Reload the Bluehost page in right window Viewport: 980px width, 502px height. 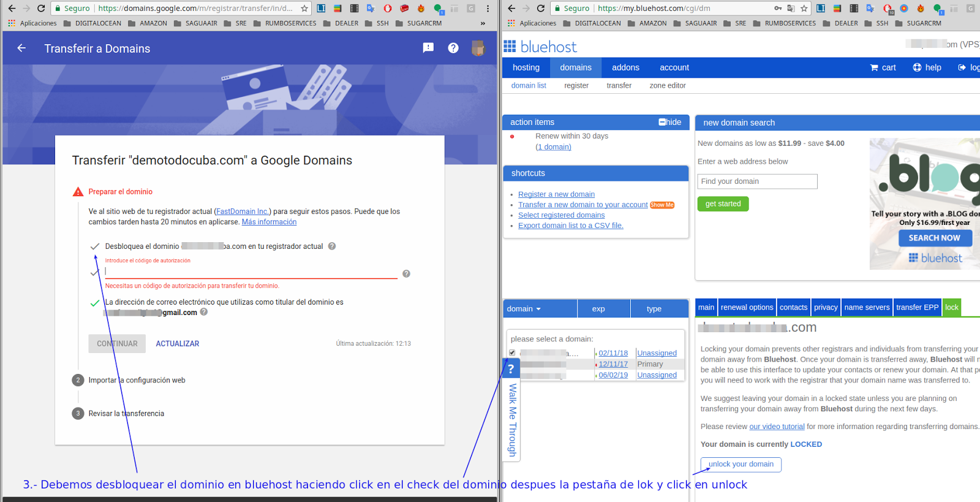pos(541,9)
